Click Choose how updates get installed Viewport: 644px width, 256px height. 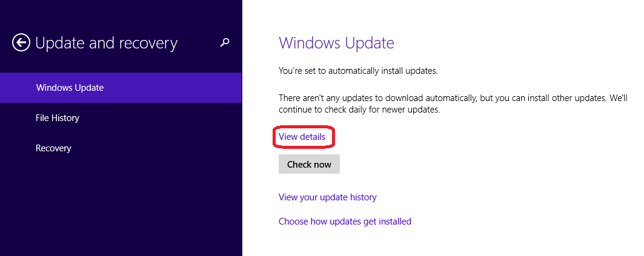point(345,222)
